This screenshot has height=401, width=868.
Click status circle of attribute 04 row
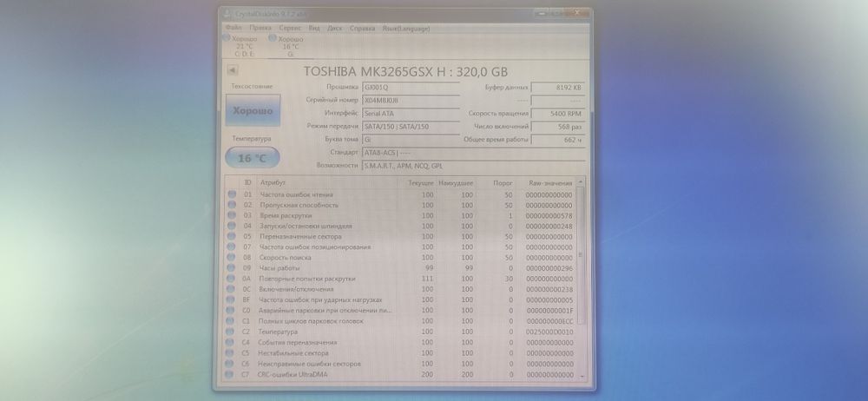coord(232,226)
